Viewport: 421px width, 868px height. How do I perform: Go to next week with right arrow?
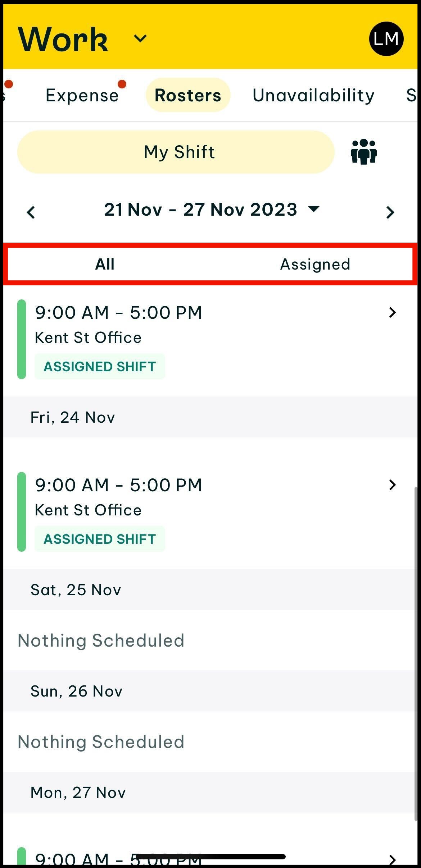[390, 212]
